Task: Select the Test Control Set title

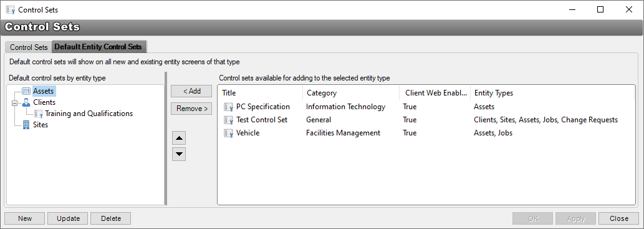Action: coord(262,120)
